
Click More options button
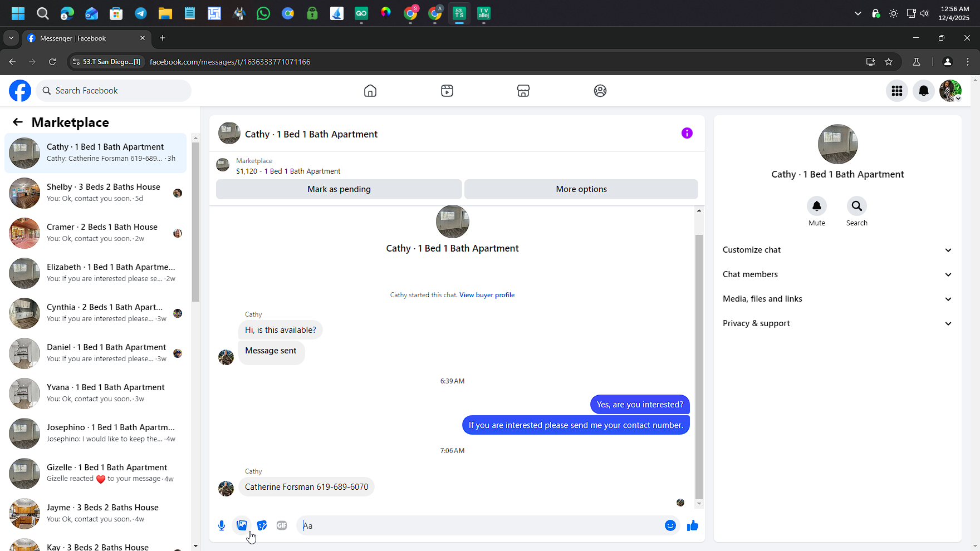(x=581, y=189)
